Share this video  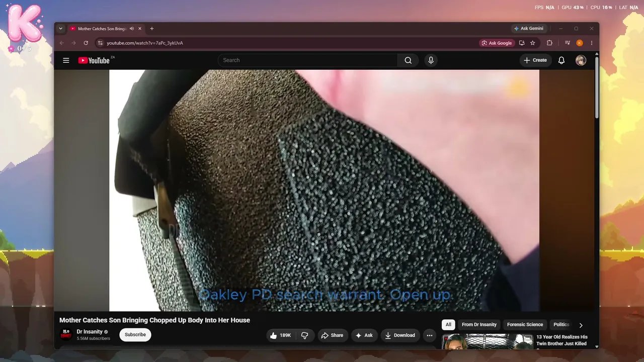[332, 335]
